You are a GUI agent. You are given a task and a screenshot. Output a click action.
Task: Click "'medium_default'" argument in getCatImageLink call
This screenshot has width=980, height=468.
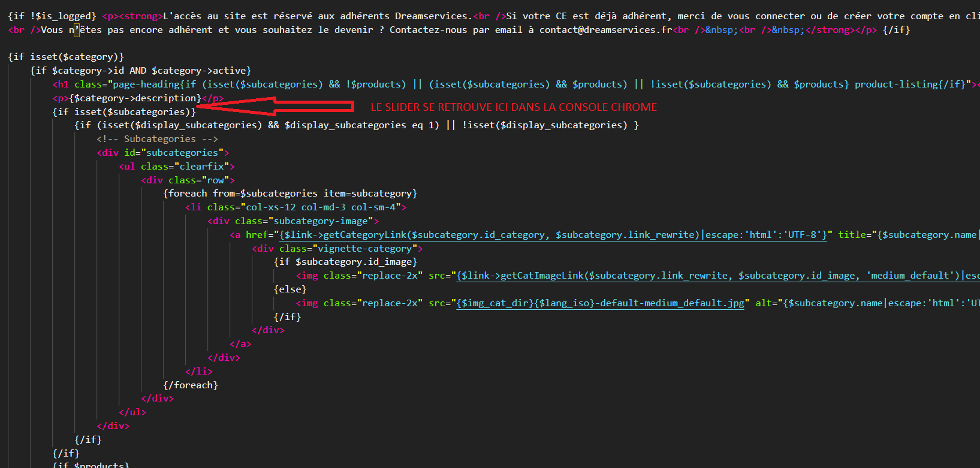910,276
